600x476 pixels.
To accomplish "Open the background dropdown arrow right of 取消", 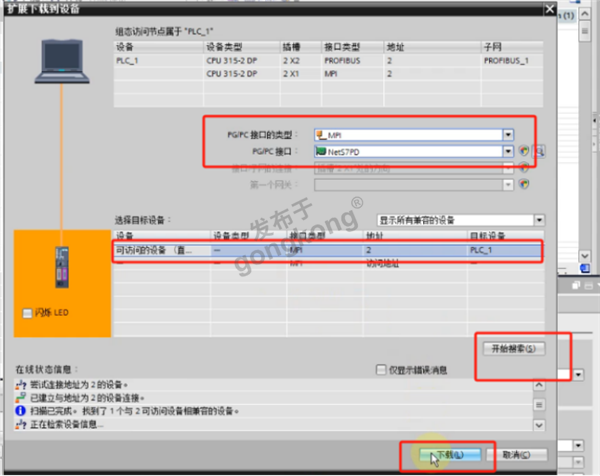I will click(578, 445).
